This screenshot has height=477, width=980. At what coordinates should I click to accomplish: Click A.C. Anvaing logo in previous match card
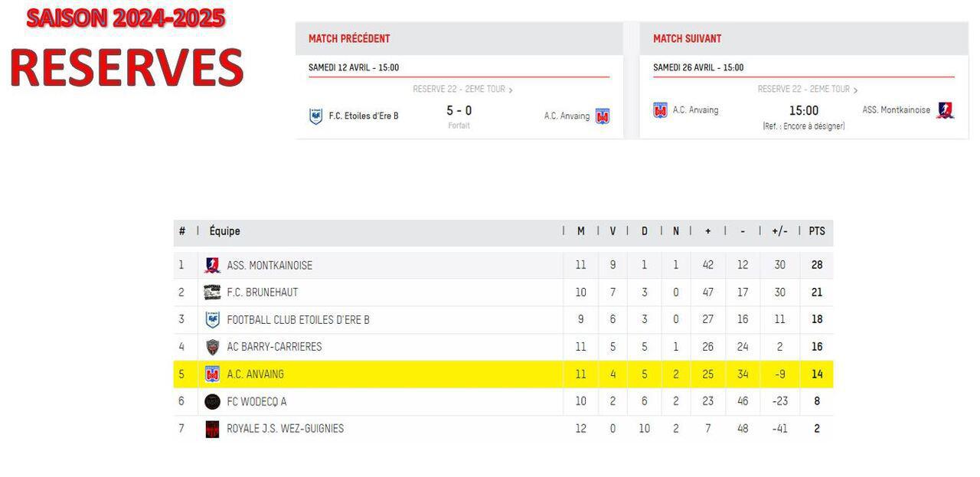(603, 116)
